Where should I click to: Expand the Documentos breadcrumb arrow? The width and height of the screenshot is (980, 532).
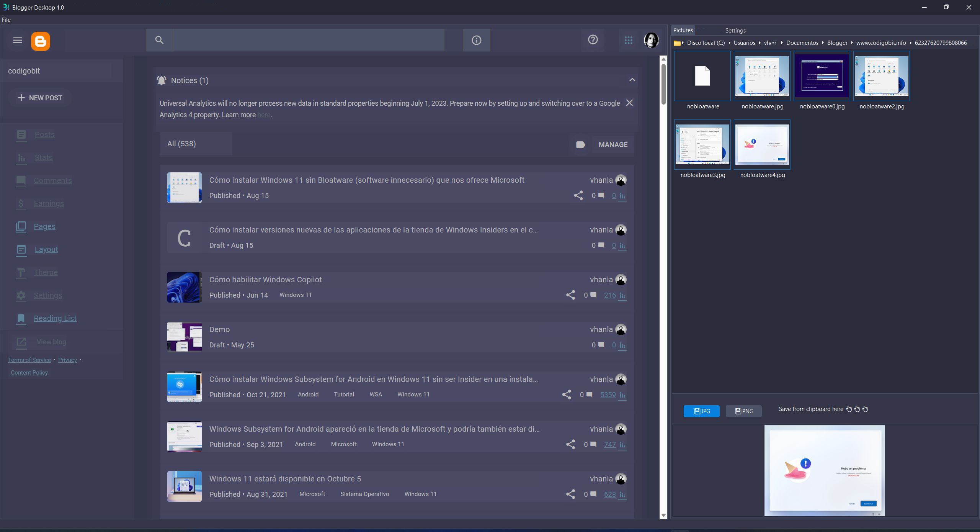click(x=823, y=43)
